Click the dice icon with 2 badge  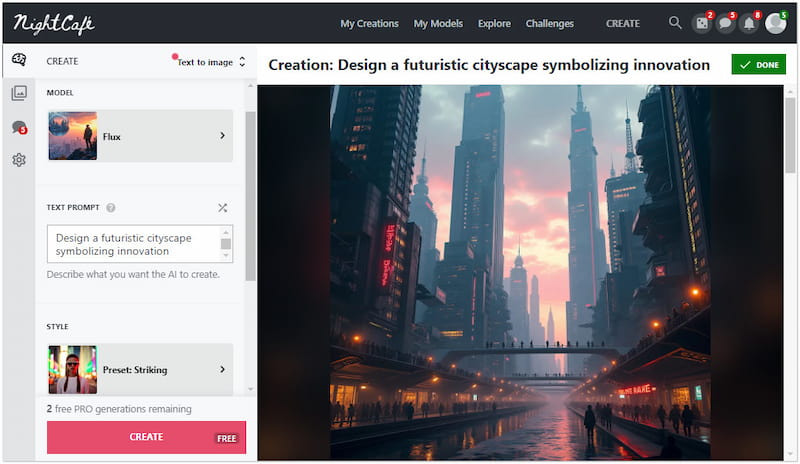click(702, 23)
